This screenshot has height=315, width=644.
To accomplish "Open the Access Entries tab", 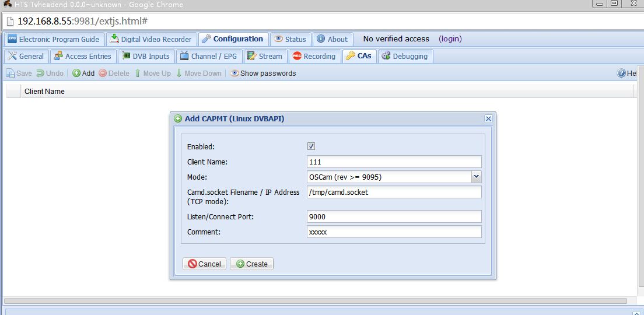I will pyautogui.click(x=83, y=56).
